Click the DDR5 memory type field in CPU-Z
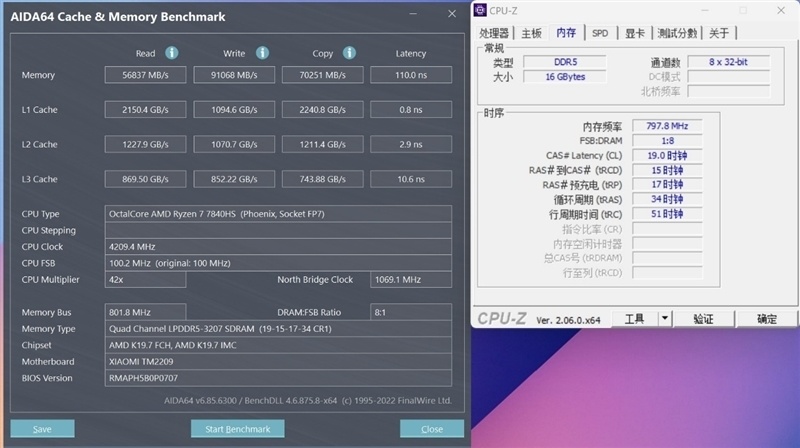Viewport: 800px width, 448px height. (565, 62)
